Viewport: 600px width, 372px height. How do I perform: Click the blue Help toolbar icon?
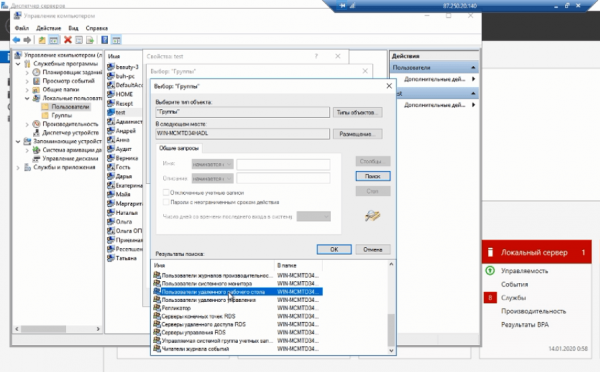(104, 40)
